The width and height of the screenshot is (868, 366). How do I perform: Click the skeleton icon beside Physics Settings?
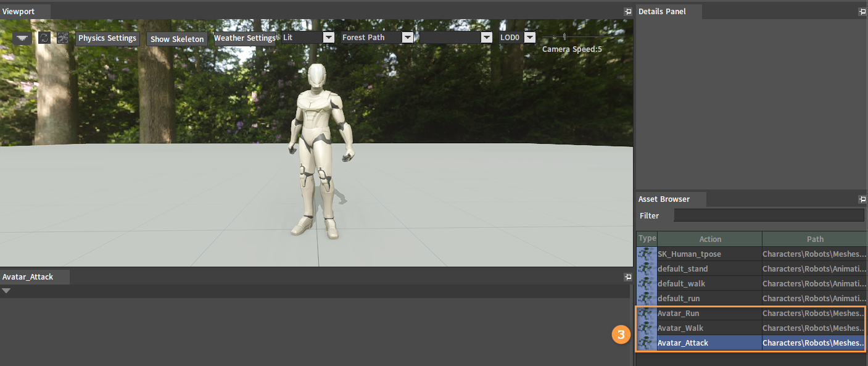click(x=62, y=38)
